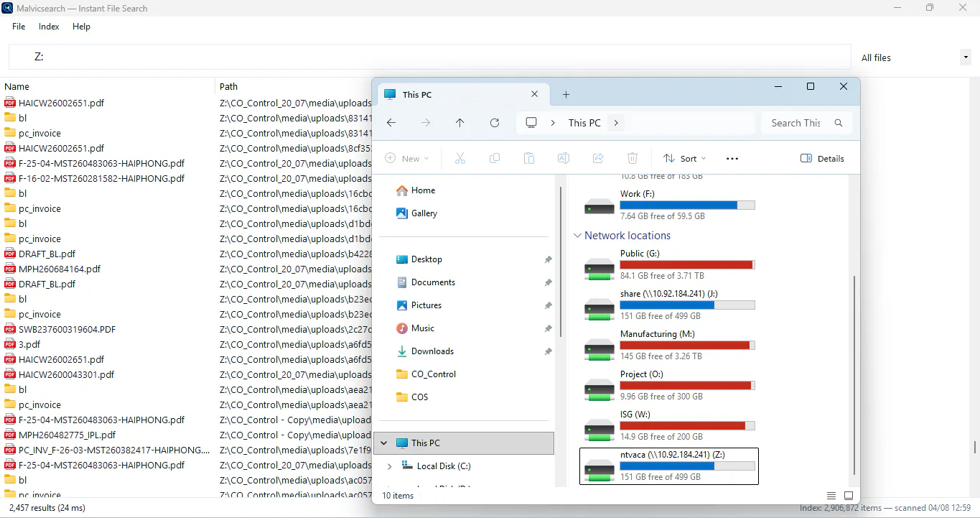The height and width of the screenshot is (518, 980).
Task: Go forward with the Explorer forward arrow
Action: coord(426,123)
